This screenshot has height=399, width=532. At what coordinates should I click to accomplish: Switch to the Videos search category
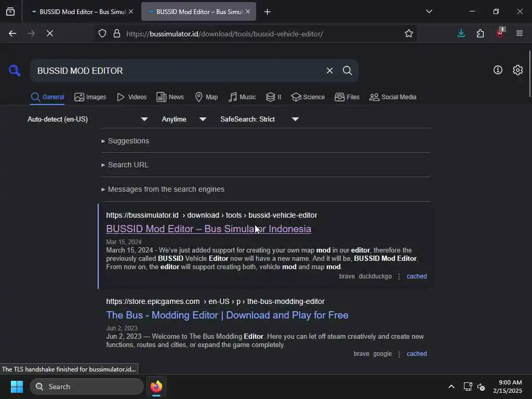[131, 97]
